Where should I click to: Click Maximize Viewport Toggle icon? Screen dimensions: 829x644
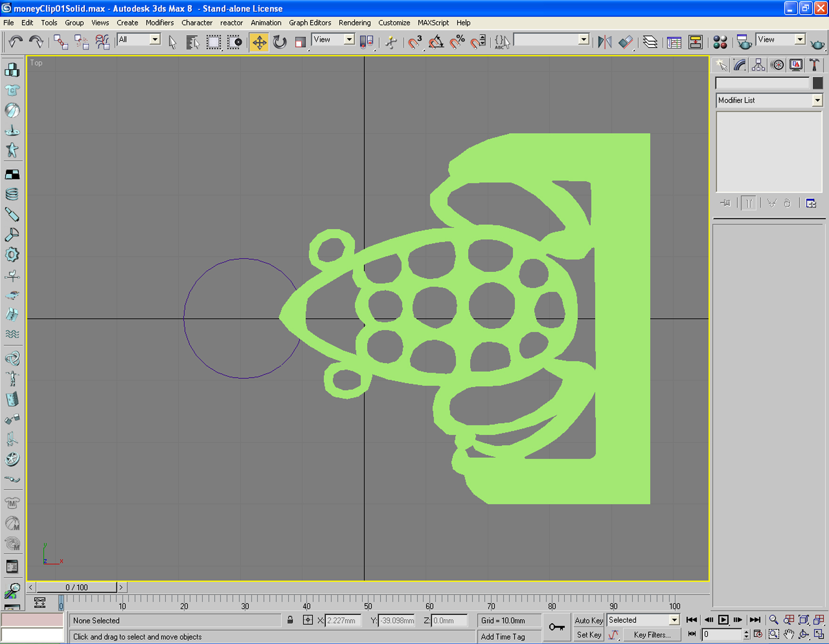819,634
